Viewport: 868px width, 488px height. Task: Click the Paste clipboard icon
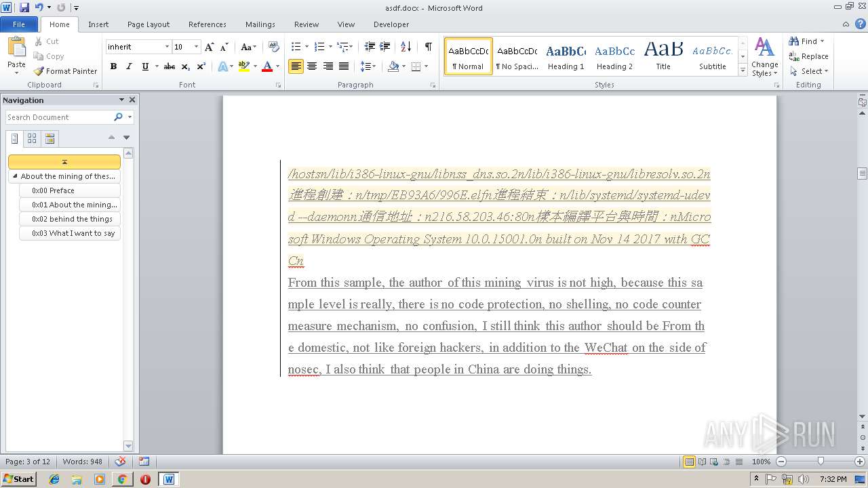pos(16,47)
